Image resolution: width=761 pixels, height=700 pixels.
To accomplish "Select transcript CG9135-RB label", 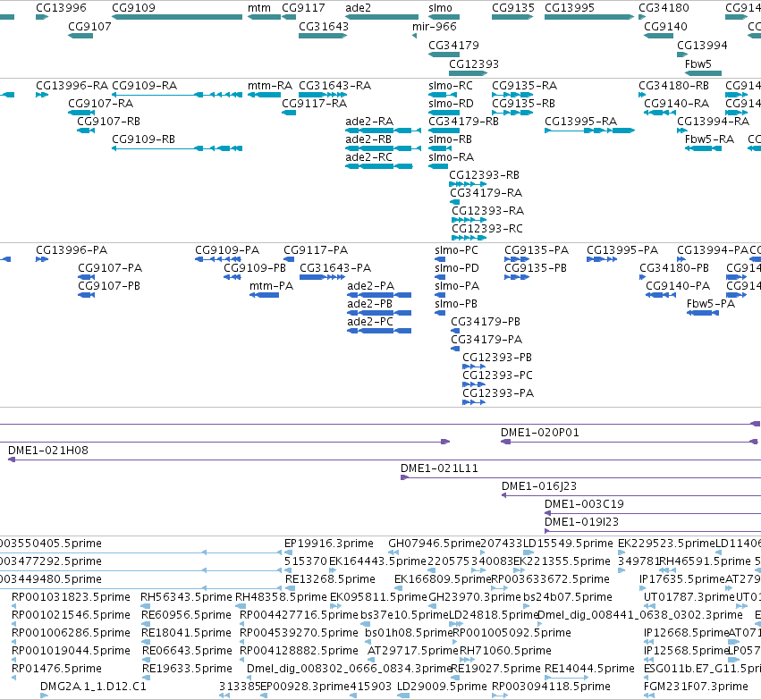I will point(523,104).
